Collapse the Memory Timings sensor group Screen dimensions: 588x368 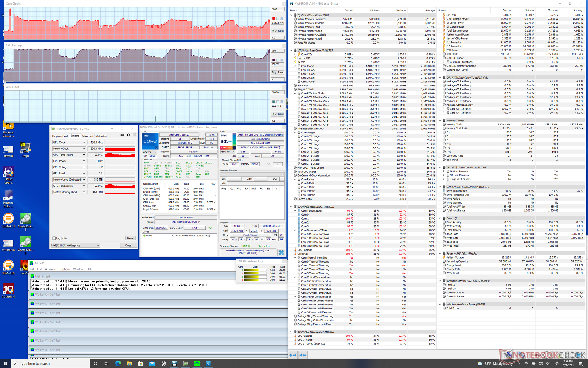point(440,121)
